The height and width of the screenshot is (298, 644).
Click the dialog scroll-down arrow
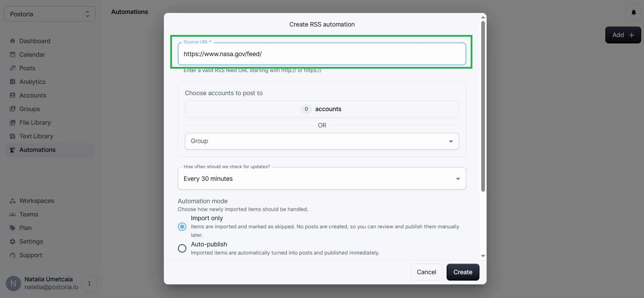(483, 256)
